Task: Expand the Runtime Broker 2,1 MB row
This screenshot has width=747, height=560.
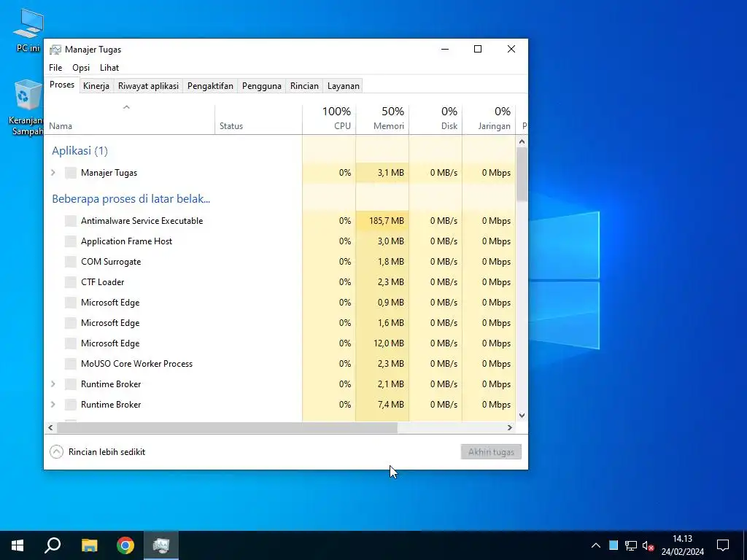Action: pyautogui.click(x=53, y=384)
